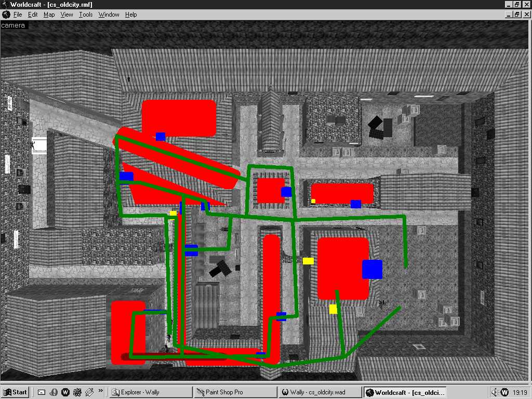532x399 pixels.
Task: Open the Edit menu
Action: 33,15
